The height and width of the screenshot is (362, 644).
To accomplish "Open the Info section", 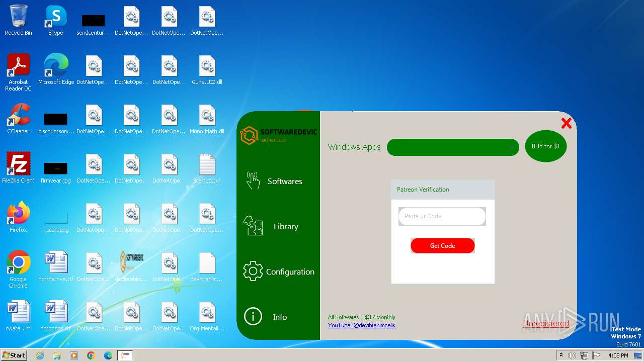I will tap(280, 317).
